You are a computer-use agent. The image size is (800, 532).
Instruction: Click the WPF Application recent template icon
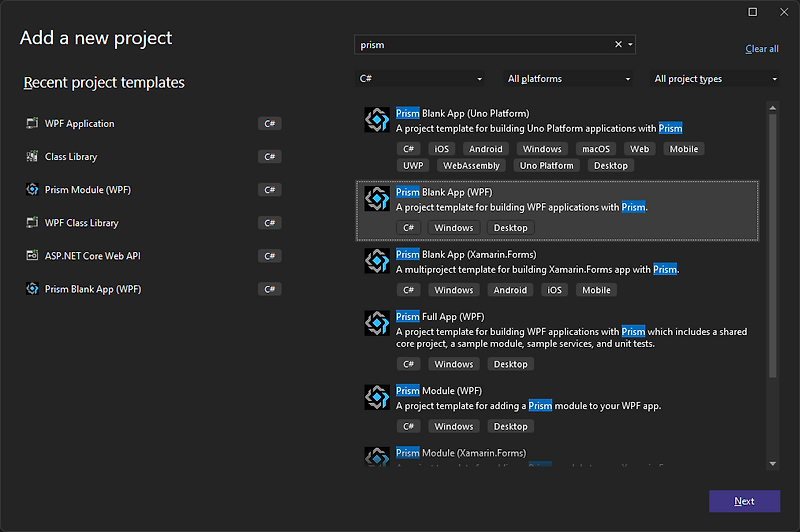32,124
